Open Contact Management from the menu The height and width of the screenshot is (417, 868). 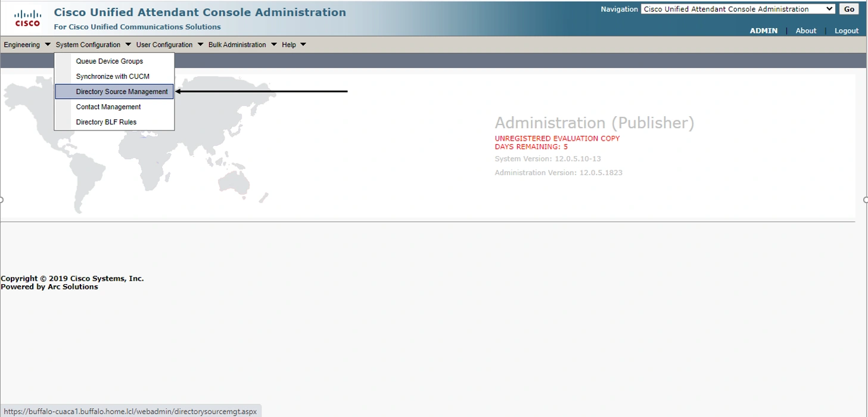(114, 107)
